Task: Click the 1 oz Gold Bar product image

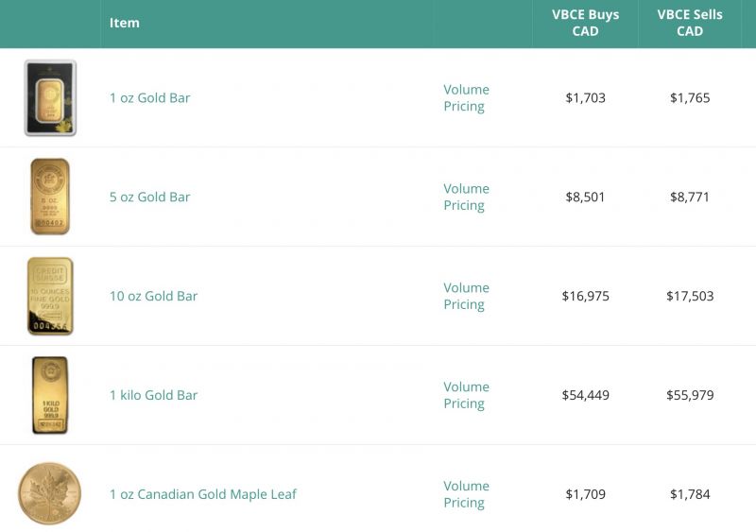Action: point(50,98)
